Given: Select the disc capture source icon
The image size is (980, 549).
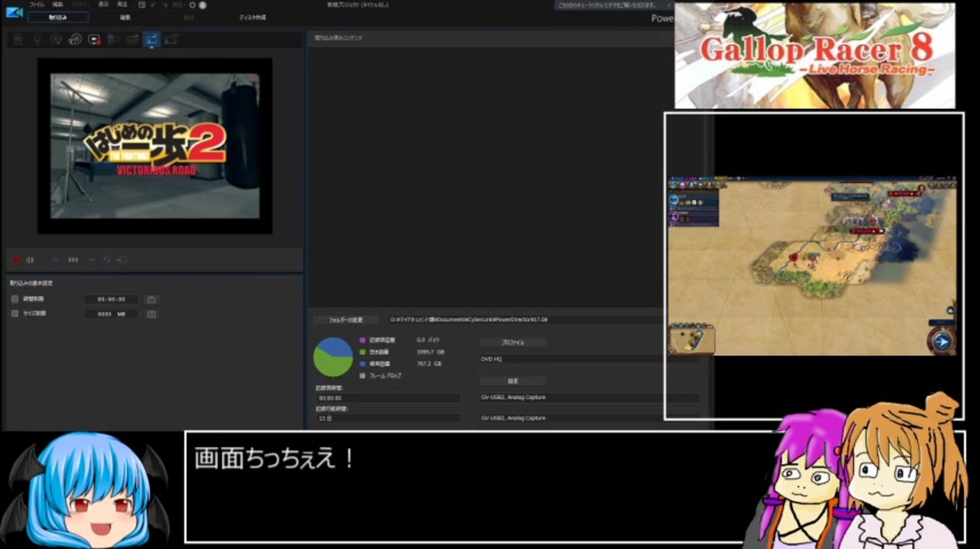Looking at the screenshot, I should (75, 39).
